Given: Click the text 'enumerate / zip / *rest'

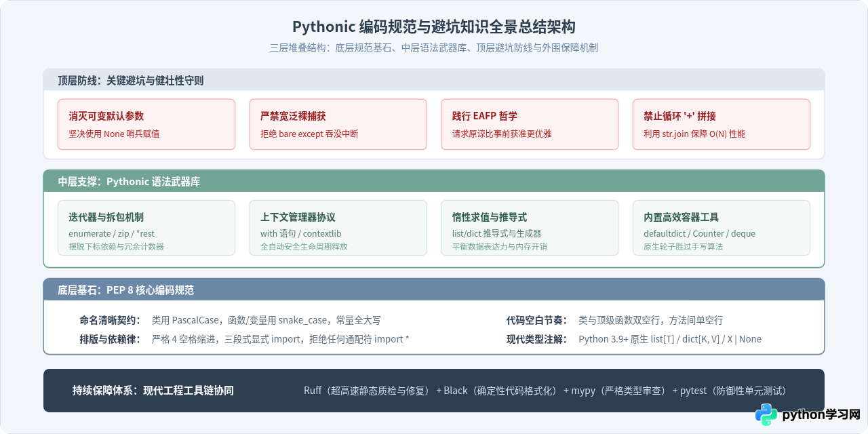Looking at the screenshot, I should coord(112,233).
